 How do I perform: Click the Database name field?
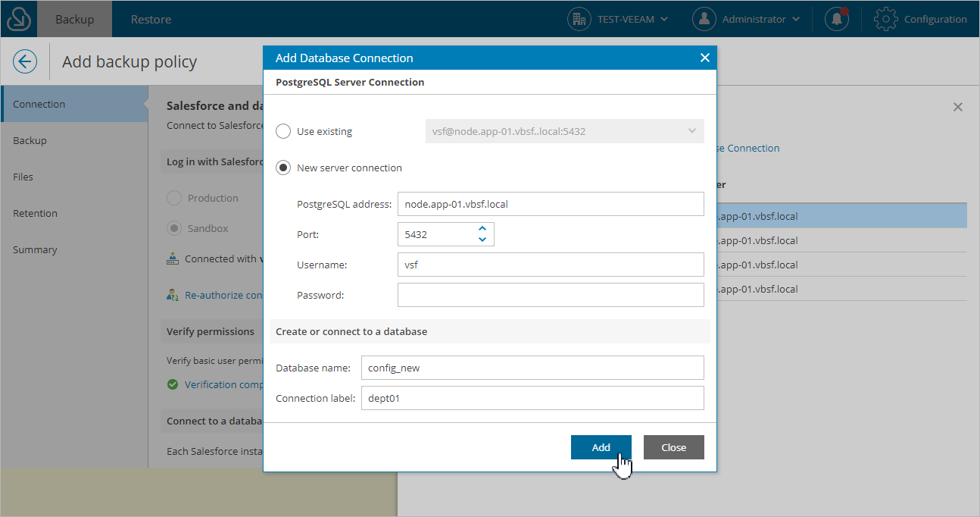pyautogui.click(x=532, y=368)
